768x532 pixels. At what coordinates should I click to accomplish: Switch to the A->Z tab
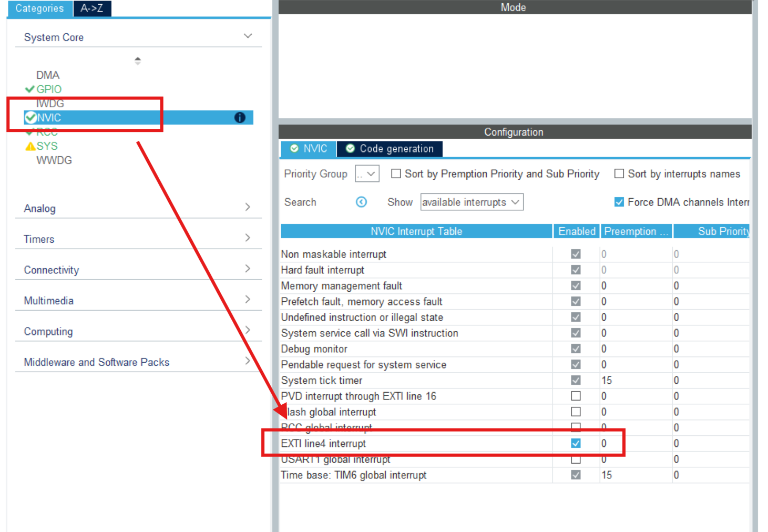tap(92, 8)
